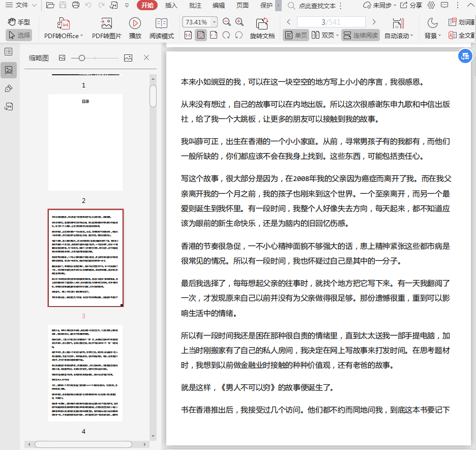Click the blue floating assistant button
This screenshot has width=476, height=450.
pyautogui.click(x=465, y=56)
